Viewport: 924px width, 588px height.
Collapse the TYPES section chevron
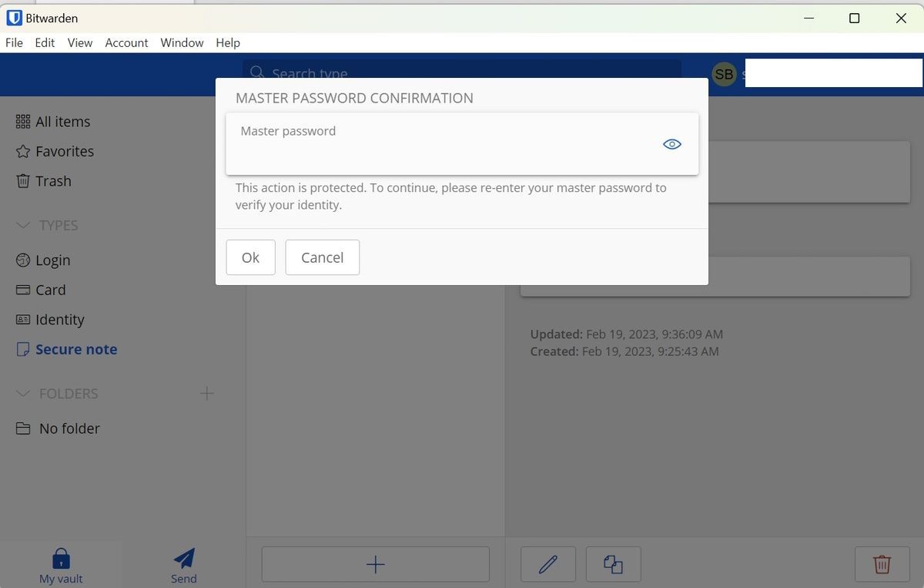[23, 225]
